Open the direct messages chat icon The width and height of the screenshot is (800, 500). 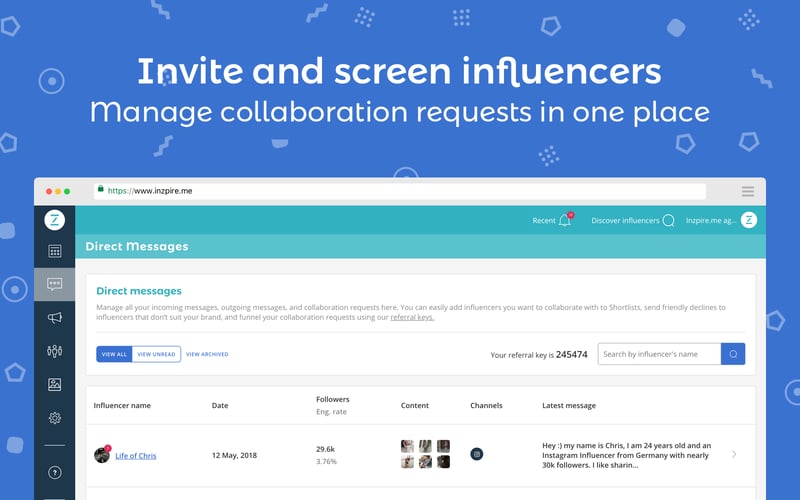pos(55,284)
